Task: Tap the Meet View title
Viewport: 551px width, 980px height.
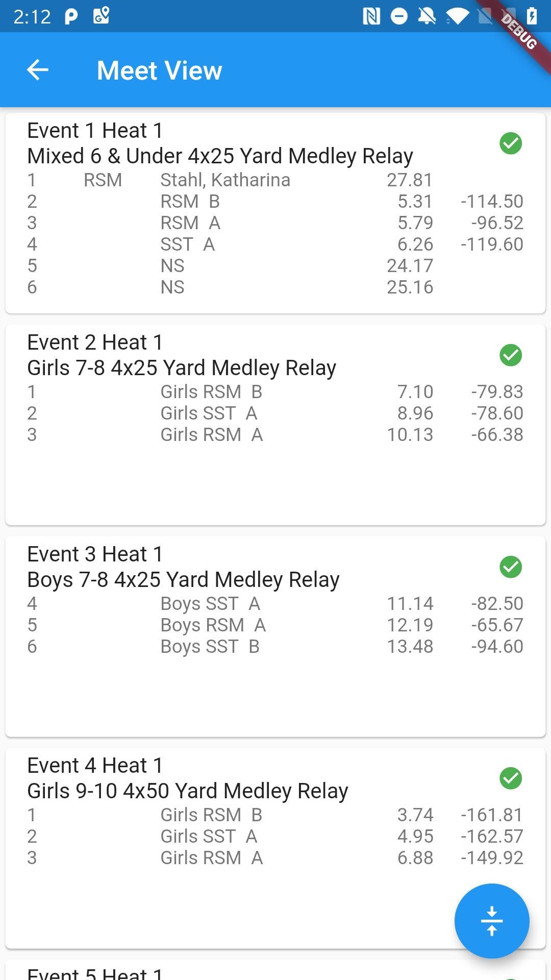Action: [x=159, y=70]
